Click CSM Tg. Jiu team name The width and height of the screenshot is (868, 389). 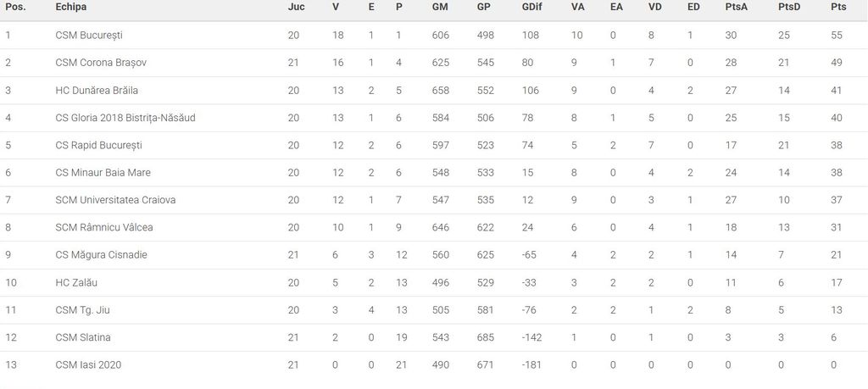[x=82, y=310]
